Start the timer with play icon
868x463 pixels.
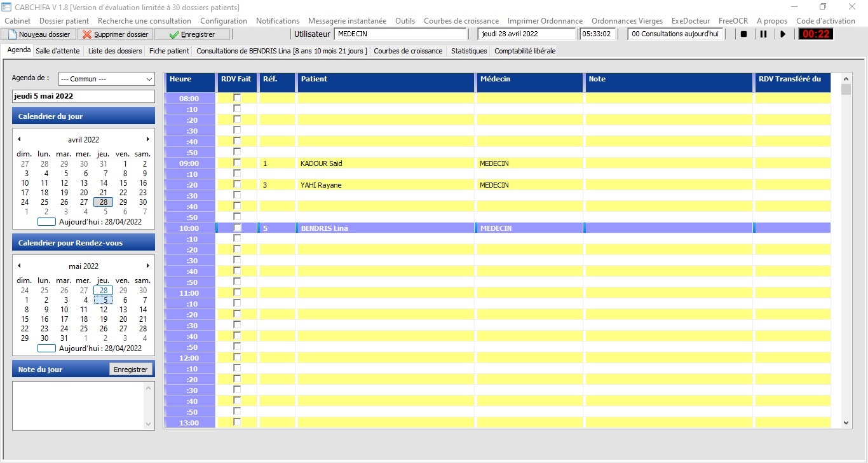(783, 34)
